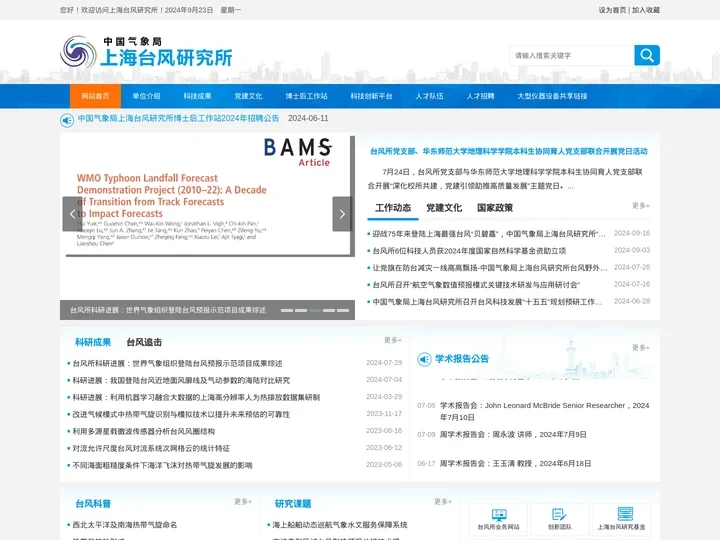Open 科技创新平台 navigation item

pos(371,96)
